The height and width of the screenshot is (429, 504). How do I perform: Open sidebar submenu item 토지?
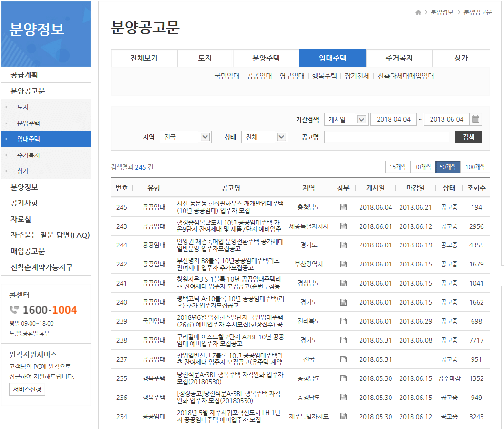[x=46, y=107]
